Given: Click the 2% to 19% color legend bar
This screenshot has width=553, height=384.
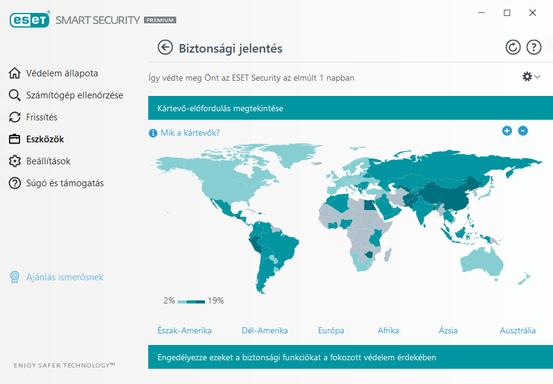Looking at the screenshot, I should pyautogui.click(x=191, y=301).
